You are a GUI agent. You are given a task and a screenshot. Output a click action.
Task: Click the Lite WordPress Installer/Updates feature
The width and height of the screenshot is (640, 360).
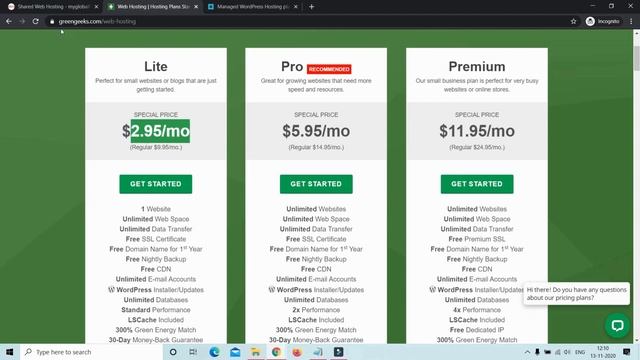click(156, 290)
